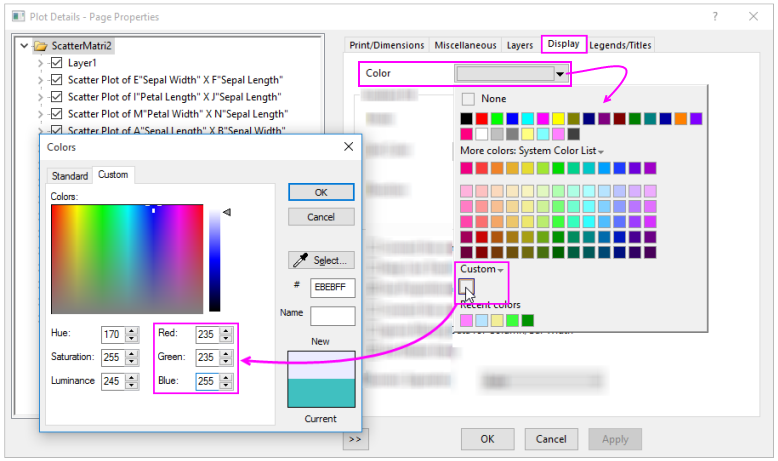Open the Standard tab in Colors dialog
The width and height of the screenshot is (778, 461).
click(x=69, y=176)
